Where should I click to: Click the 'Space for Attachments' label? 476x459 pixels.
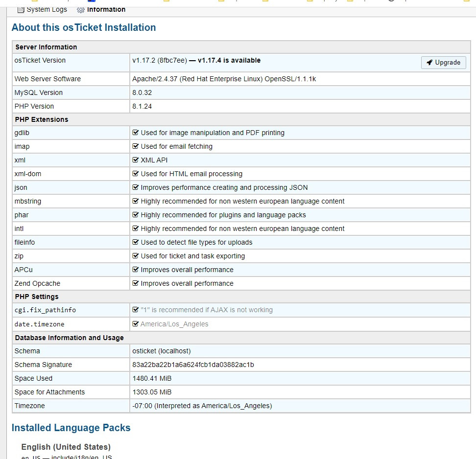(x=49, y=392)
